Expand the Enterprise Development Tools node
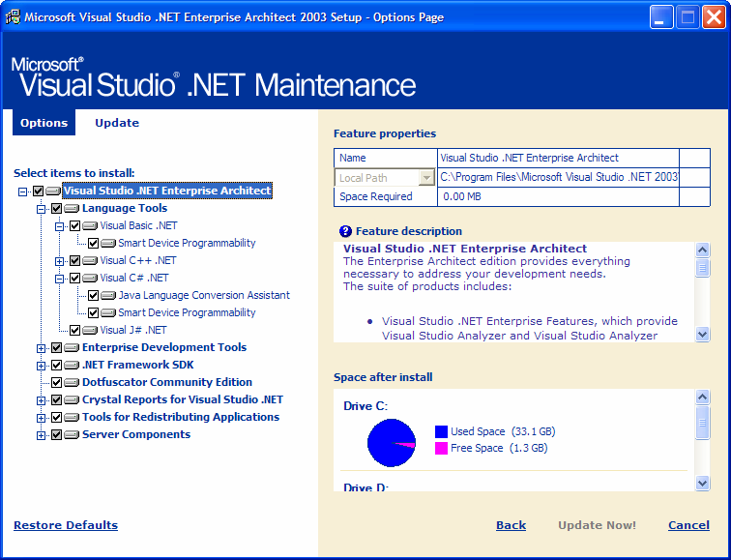Viewport: 731px width, 560px height. [x=41, y=348]
